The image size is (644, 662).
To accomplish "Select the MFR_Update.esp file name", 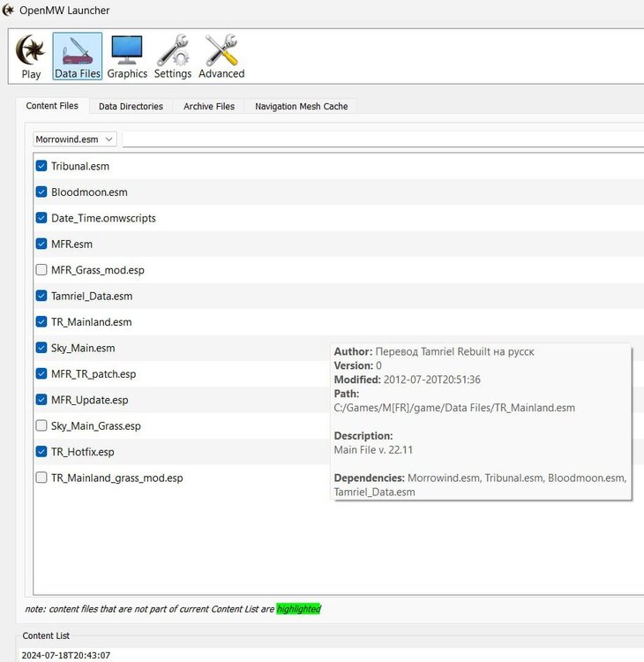I will point(90,400).
